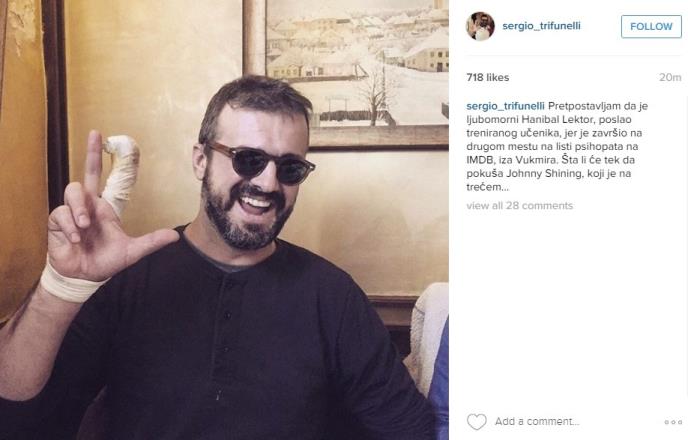Click the sergio_trifunelli username in the caption
This screenshot has height=440, width=688.
(x=505, y=106)
